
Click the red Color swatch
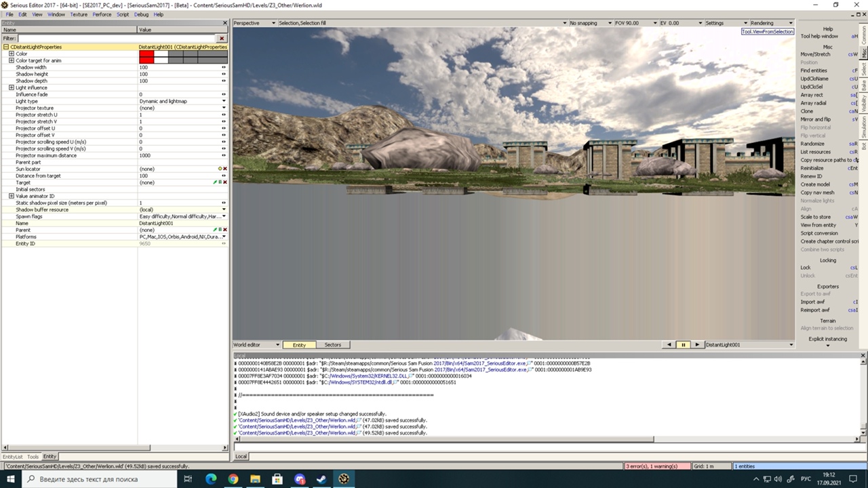[146, 54]
